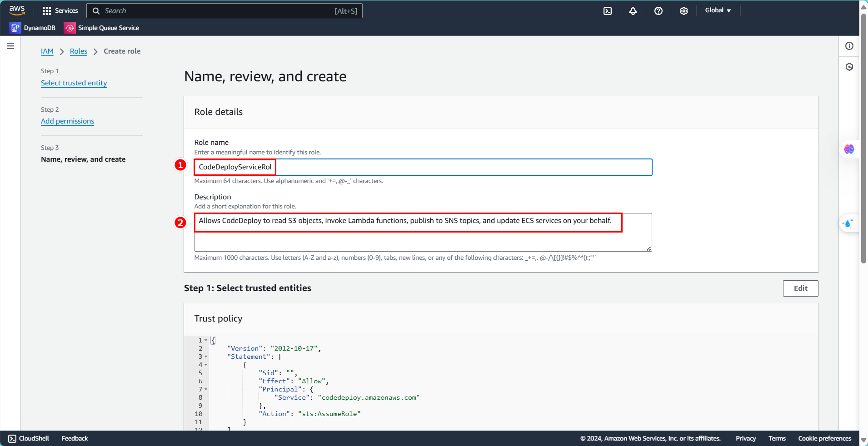Open the notifications bell
868x446 pixels.
633,11
